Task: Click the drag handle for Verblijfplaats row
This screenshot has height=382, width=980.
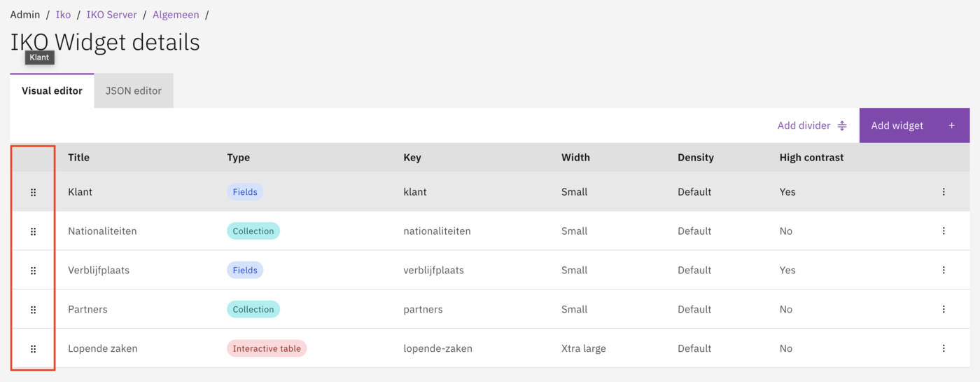Action: (33, 271)
